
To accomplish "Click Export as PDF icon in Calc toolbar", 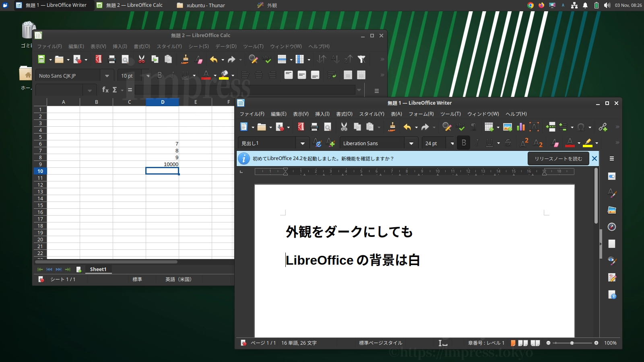I will tap(98, 60).
